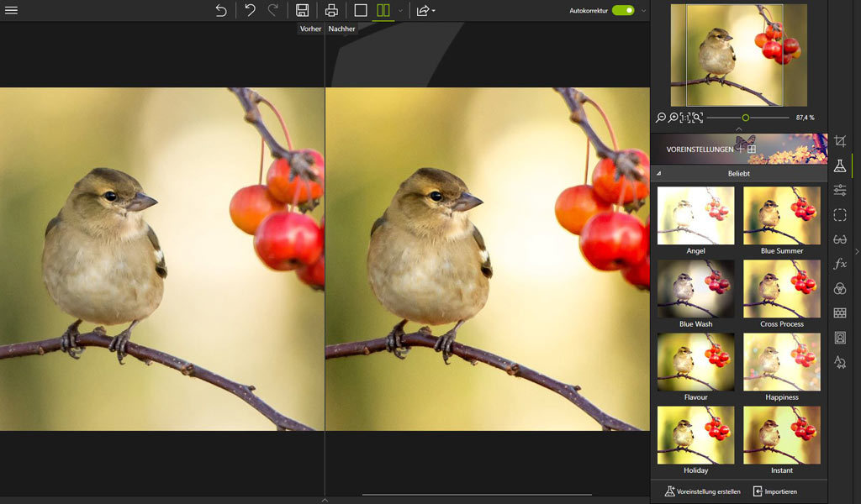Open the view mode dropdown arrow
Viewport: 861px width, 504px height.
pos(400,11)
